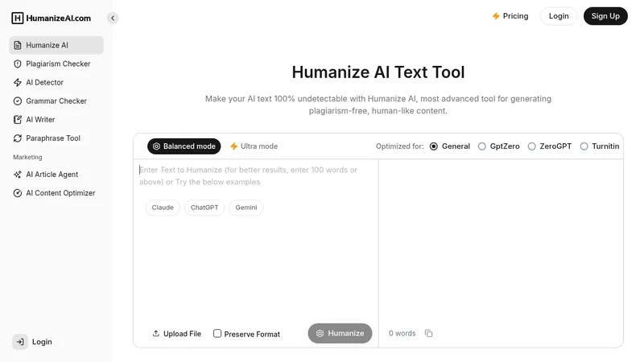Image resolution: width=644 pixels, height=362 pixels.
Task: Click the Humanize AI document icon
Action: point(17,45)
